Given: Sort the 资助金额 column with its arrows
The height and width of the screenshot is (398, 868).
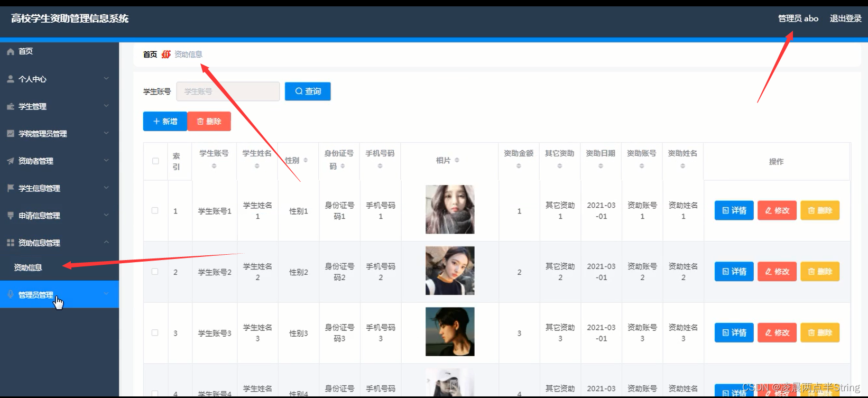Looking at the screenshot, I should click(519, 166).
